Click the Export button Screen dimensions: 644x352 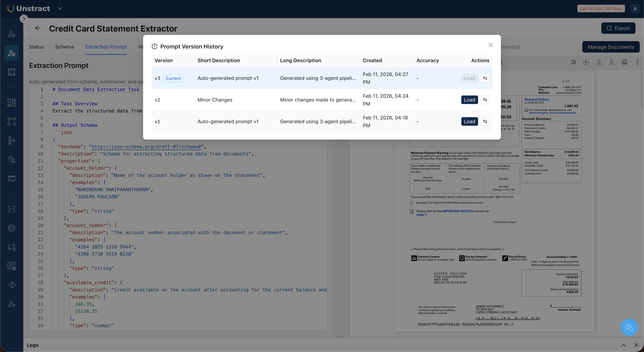coord(618,28)
